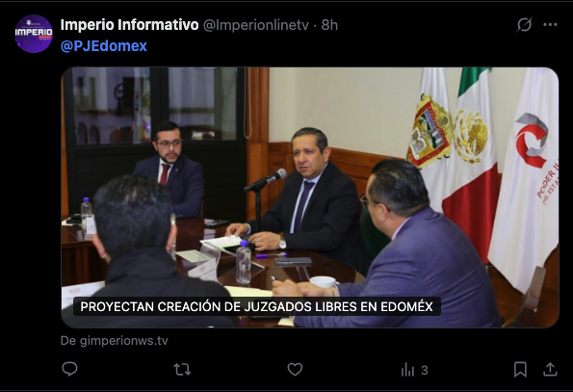
Task: Reply to the post via comment icon
Action: tap(69, 369)
